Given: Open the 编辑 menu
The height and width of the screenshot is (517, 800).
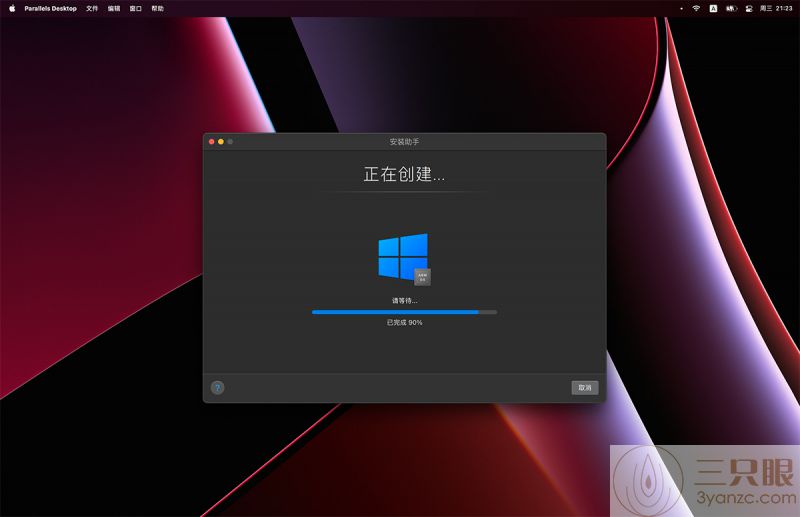Looking at the screenshot, I should pos(114,8).
